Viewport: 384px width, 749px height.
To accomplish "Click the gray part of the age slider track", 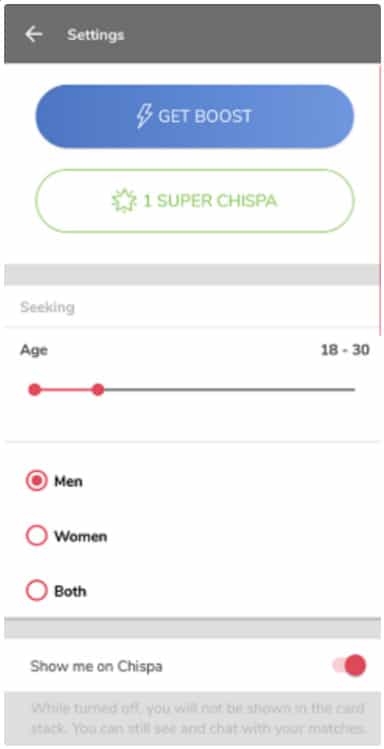I will [229, 390].
